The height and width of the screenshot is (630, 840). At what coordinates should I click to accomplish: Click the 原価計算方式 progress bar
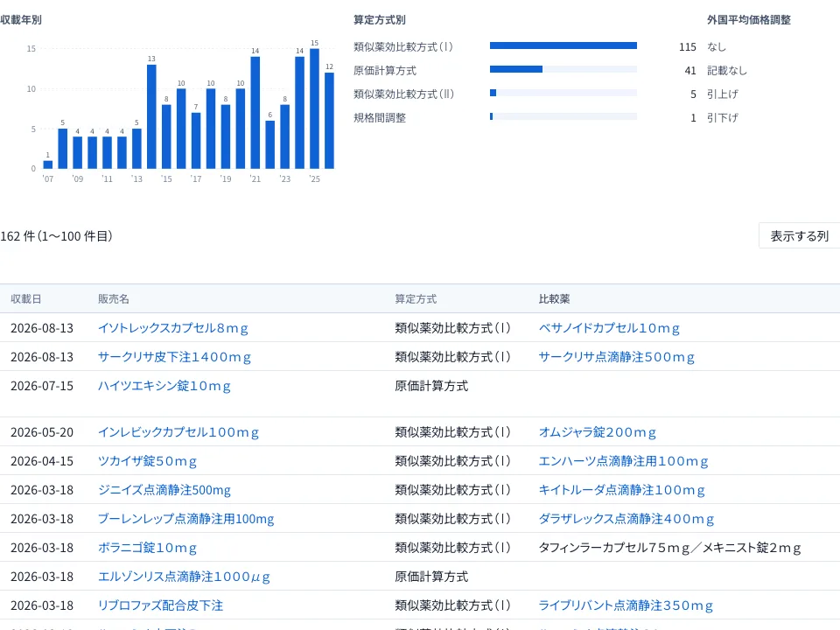coord(563,69)
